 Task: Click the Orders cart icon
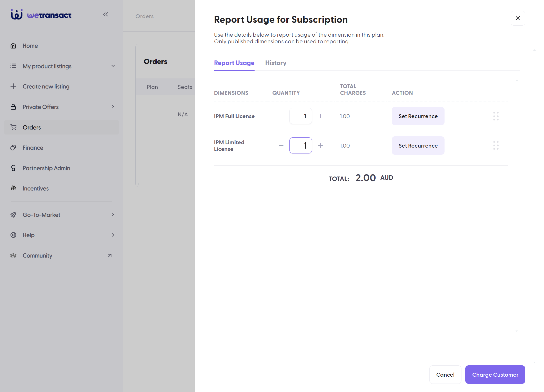13,127
